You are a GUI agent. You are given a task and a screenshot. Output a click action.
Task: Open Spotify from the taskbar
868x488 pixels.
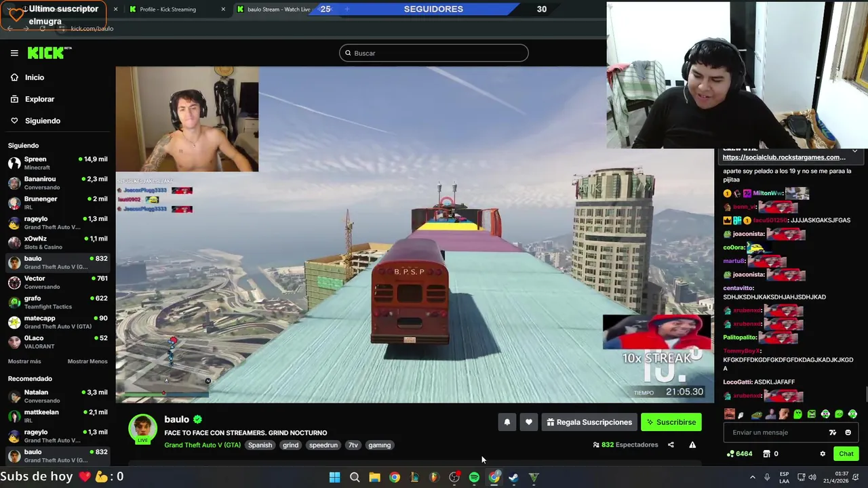point(474,478)
